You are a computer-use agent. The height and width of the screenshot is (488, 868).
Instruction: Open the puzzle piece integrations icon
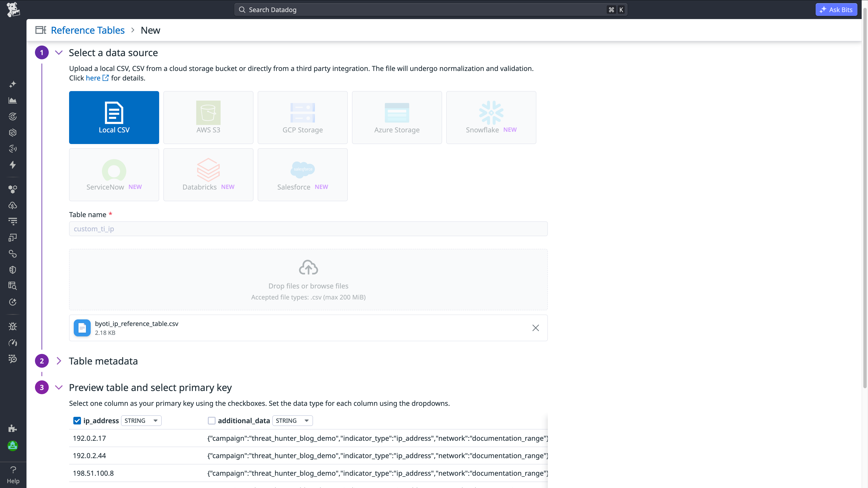[x=13, y=428]
